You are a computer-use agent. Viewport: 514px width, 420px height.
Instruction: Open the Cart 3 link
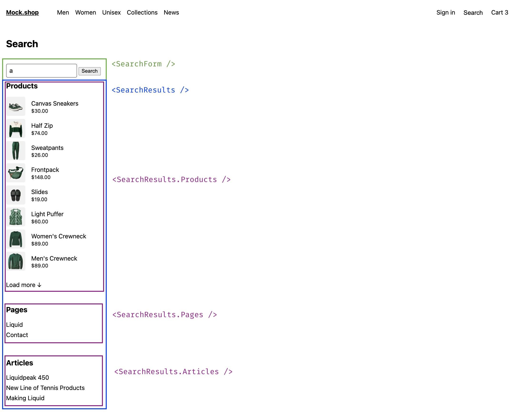(499, 13)
